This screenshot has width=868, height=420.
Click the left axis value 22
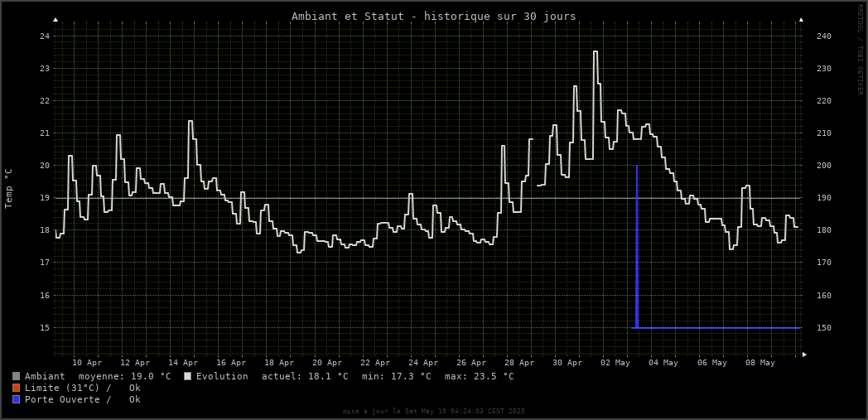click(44, 101)
